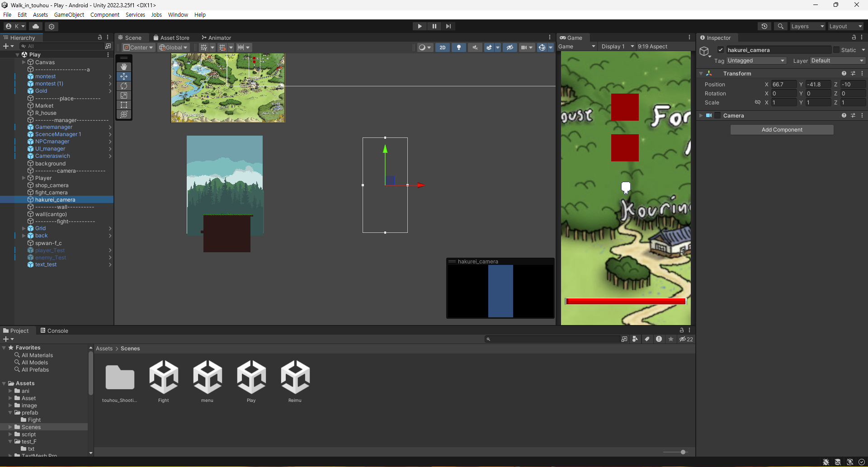Select the View (hand) tool in Scene
The image size is (868, 467).
pos(124,67)
